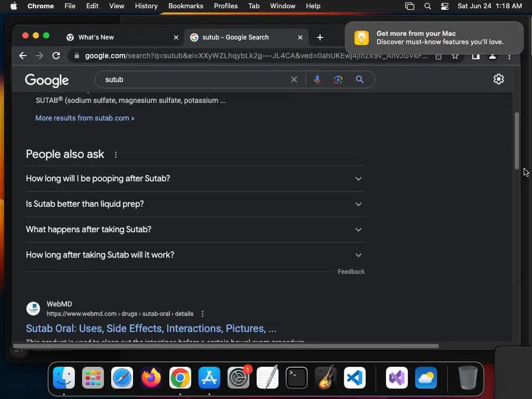Open System Settings from the Dock
The image size is (532, 399).
(238, 378)
